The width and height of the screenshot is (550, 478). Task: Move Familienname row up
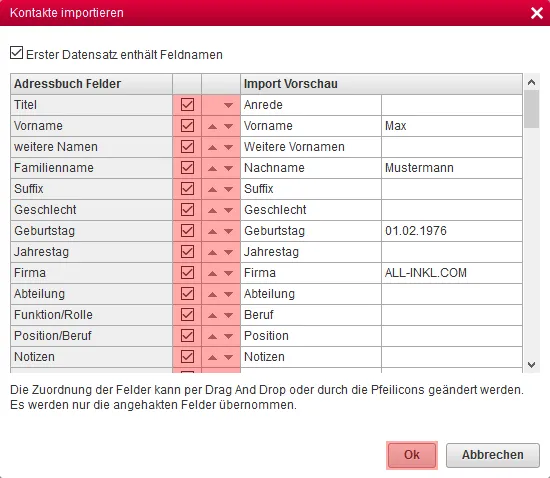click(x=212, y=168)
